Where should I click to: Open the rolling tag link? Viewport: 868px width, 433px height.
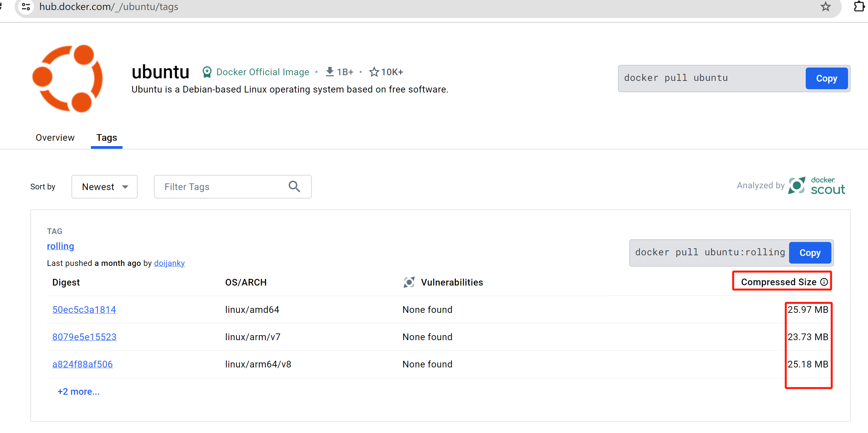[60, 246]
